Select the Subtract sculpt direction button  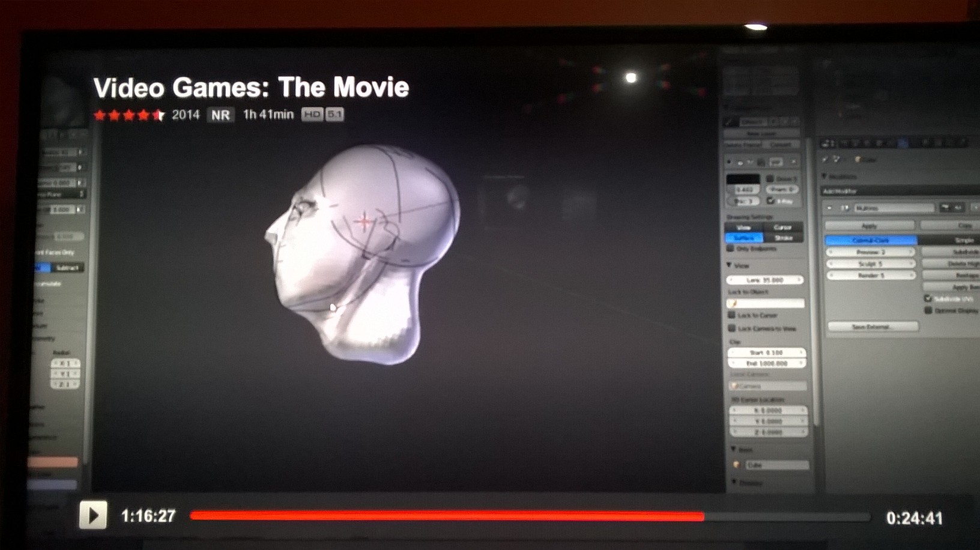point(67,267)
